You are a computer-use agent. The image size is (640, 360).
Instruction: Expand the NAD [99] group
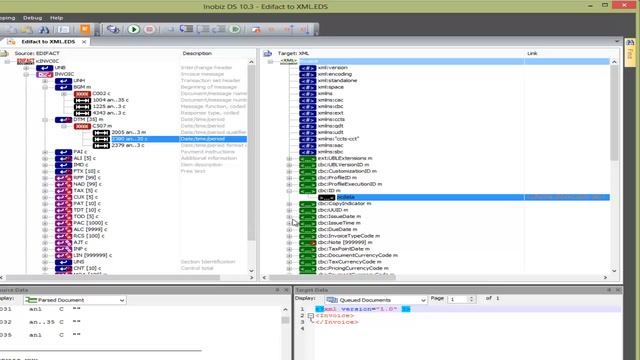[x=45, y=184]
